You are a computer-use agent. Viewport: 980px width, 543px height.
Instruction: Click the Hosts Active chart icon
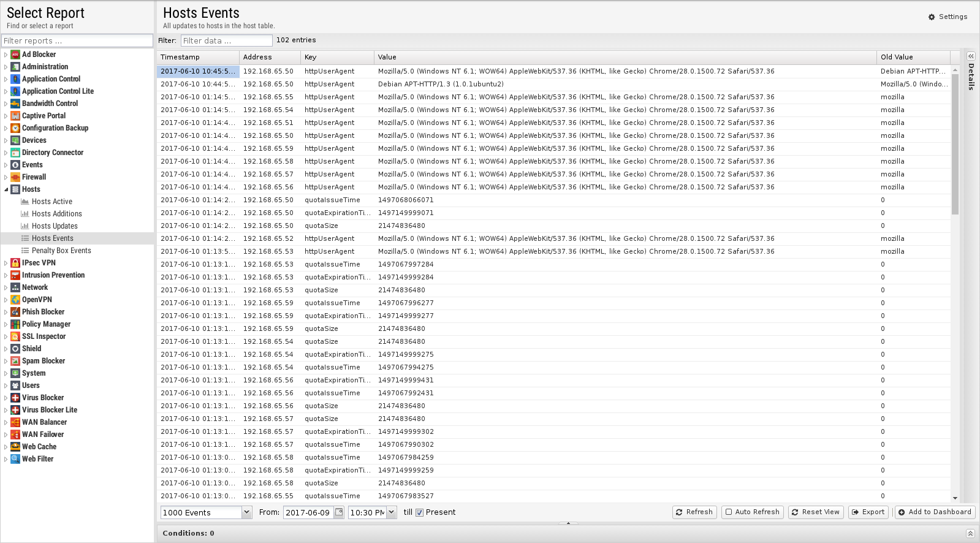point(25,202)
